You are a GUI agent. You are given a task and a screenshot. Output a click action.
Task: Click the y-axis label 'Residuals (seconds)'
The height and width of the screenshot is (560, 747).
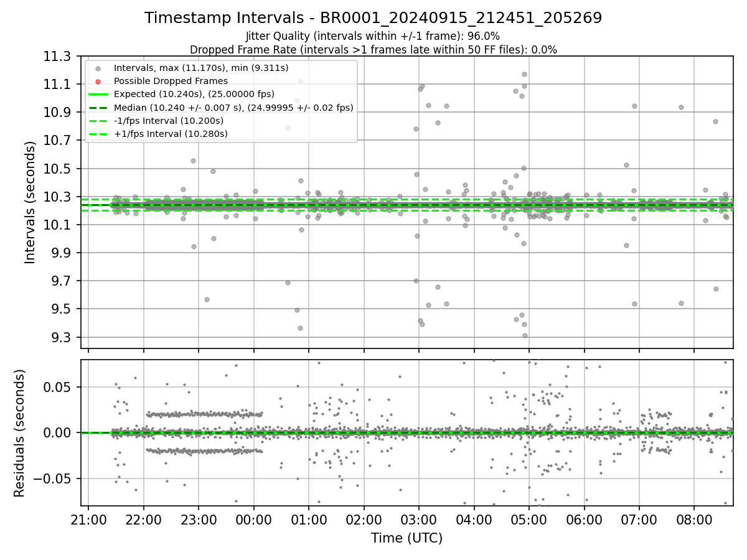point(19,433)
